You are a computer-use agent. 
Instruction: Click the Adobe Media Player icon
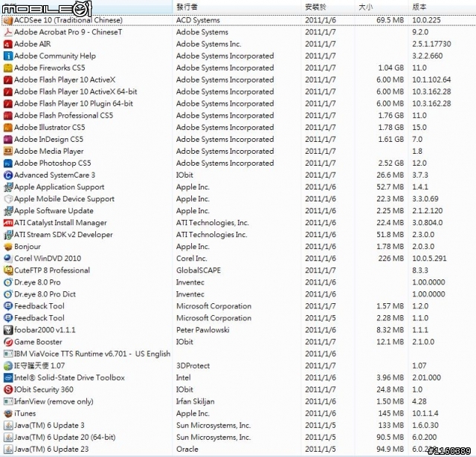tap(8, 152)
